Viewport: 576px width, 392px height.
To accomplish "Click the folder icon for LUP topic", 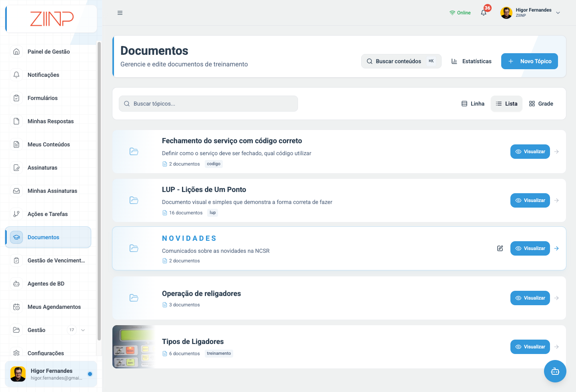I will pos(134,200).
